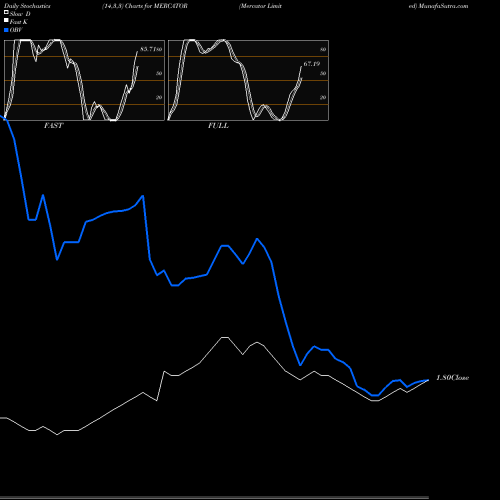Click the 20 level label in FULL chart

pyautogui.click(x=323, y=97)
